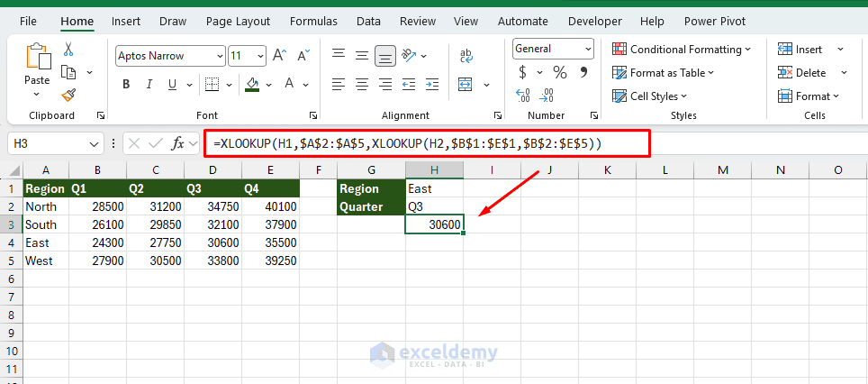Open the File tab
This screenshot has height=384, width=868.
coord(28,21)
